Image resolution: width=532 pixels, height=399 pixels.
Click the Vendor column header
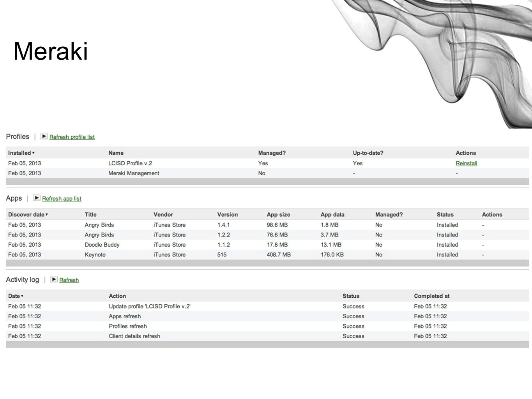[163, 214]
